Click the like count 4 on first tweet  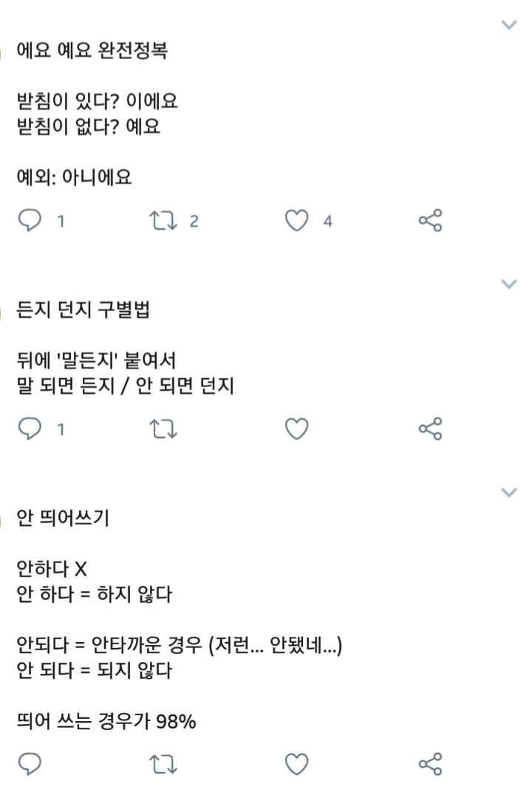click(x=327, y=221)
